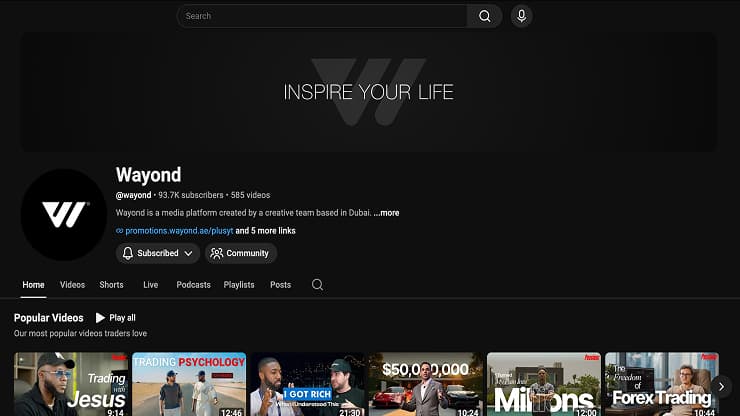Open the Trading Psychology video thumbnail
740x416 pixels.
point(189,384)
